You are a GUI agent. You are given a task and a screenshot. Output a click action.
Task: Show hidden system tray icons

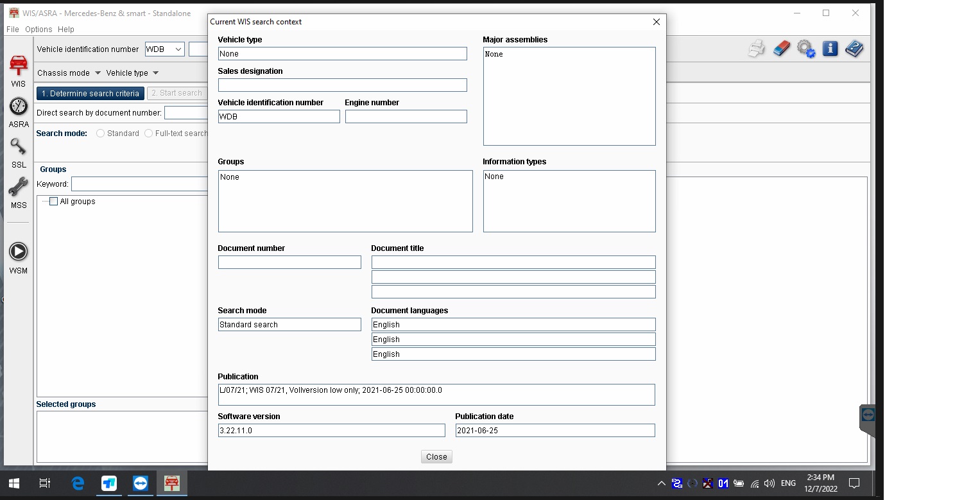[x=662, y=483]
